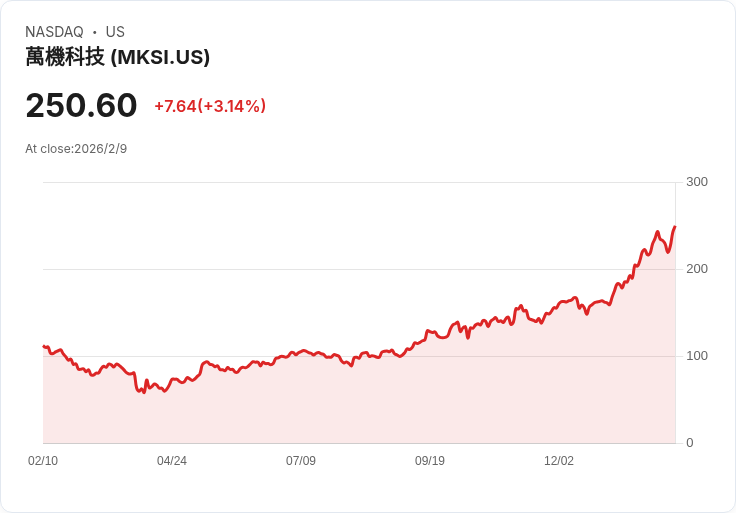Select the 09/19 date on x-axis

(x=430, y=461)
